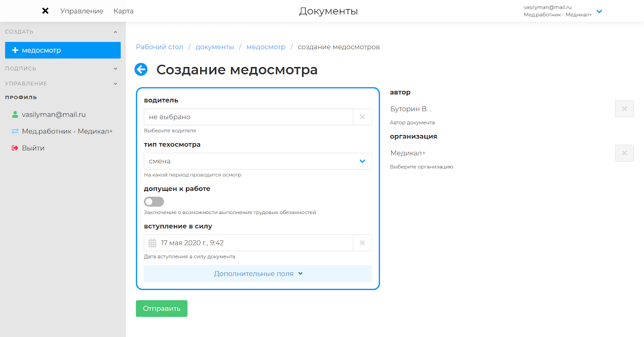Open the account dropdown chevron

pyautogui.click(x=599, y=11)
